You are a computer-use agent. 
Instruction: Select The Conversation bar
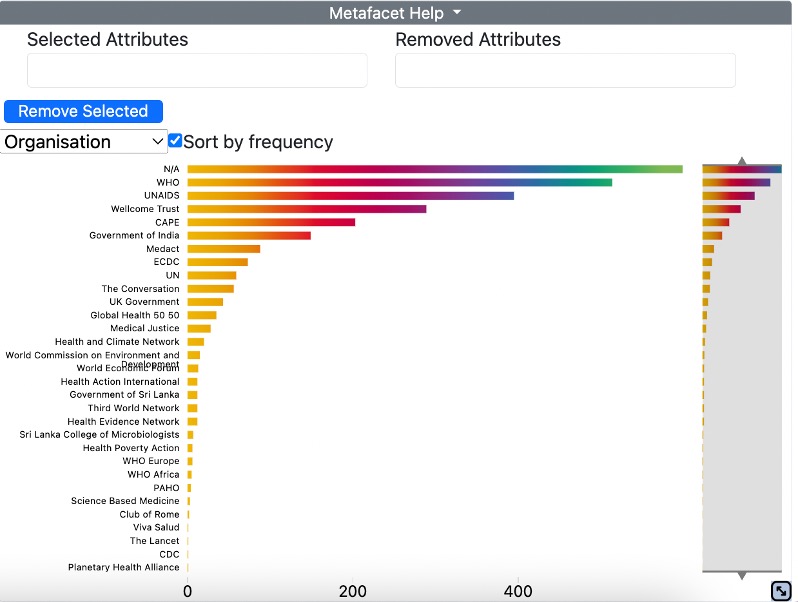click(x=211, y=289)
